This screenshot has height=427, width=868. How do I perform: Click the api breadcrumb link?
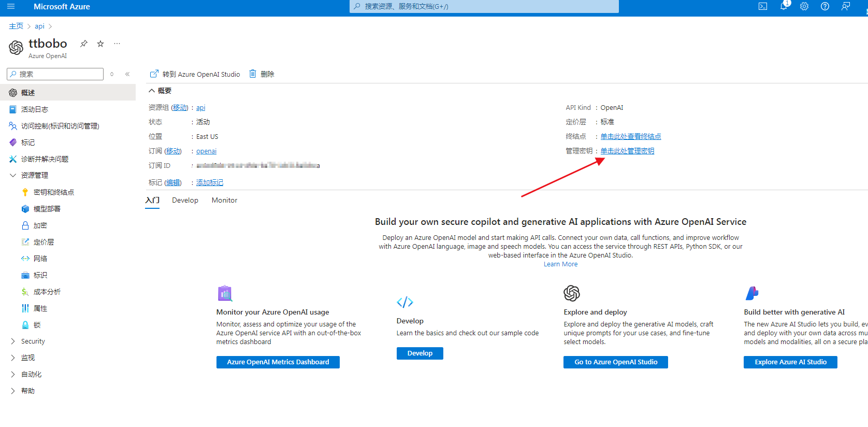39,26
